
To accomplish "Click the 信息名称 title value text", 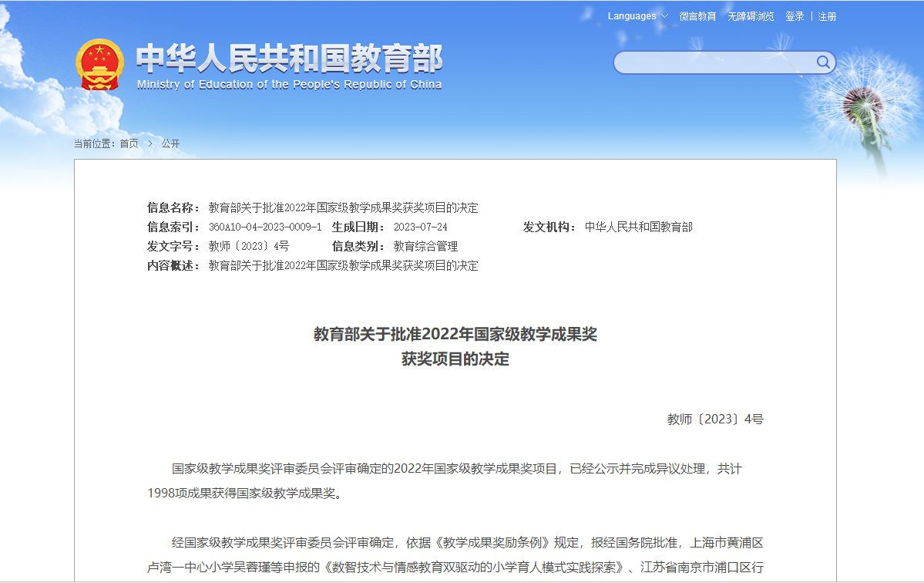I will click(x=343, y=207).
